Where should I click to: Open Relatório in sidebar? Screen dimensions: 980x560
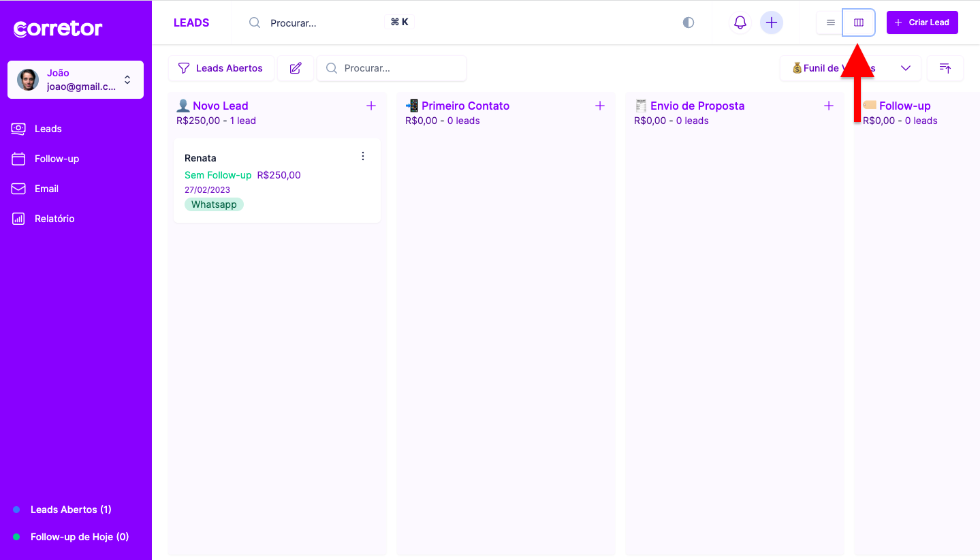pyautogui.click(x=54, y=219)
